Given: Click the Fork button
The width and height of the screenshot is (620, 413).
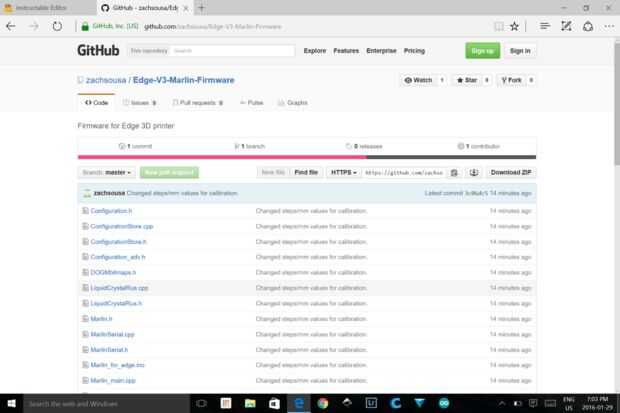Looking at the screenshot, I should [x=511, y=80].
